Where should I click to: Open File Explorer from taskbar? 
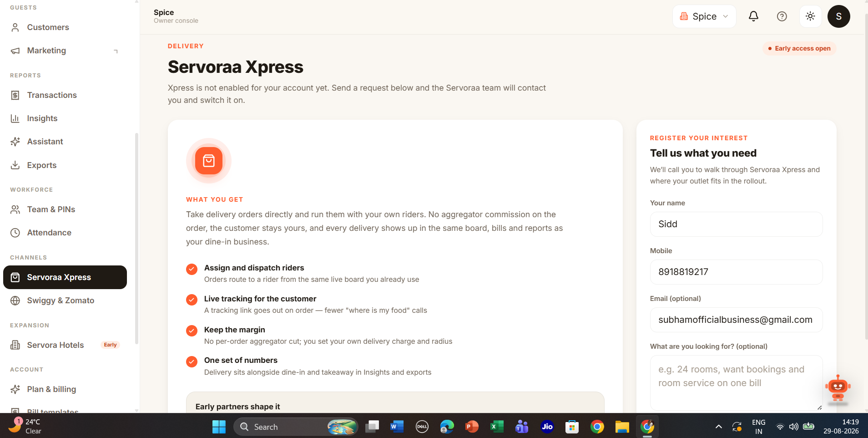pos(622,427)
